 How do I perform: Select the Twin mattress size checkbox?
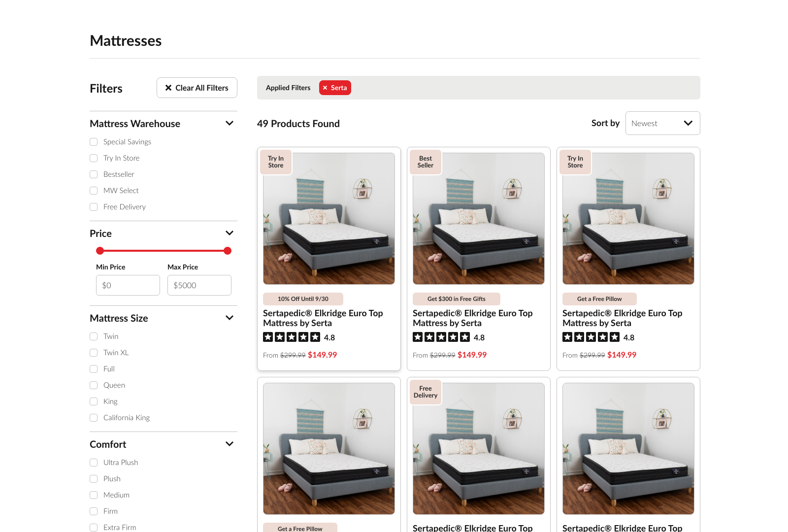[x=94, y=336]
